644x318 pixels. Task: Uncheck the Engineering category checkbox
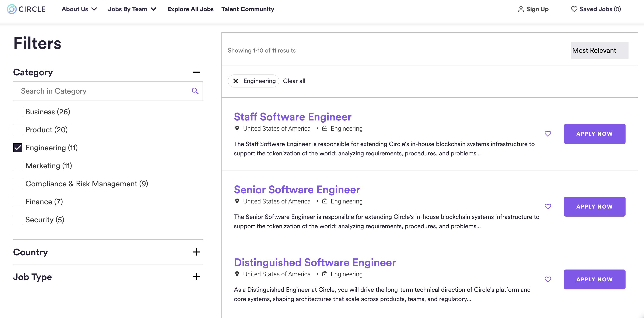(x=18, y=148)
